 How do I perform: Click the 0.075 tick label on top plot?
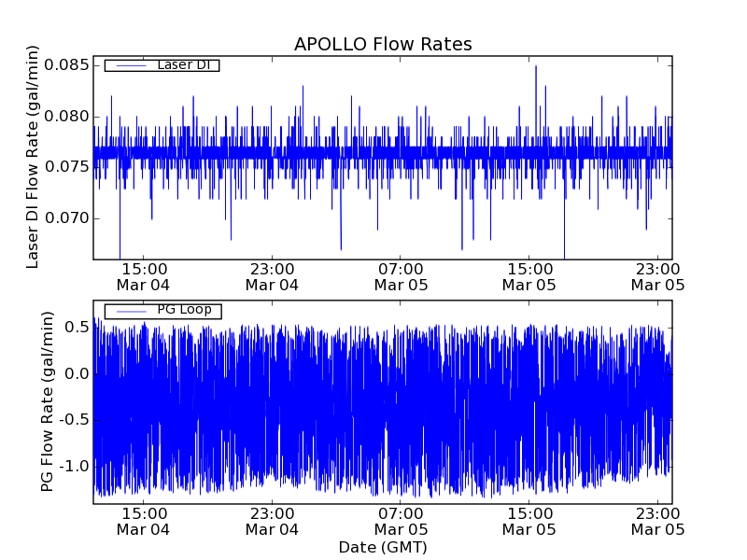tap(66, 167)
